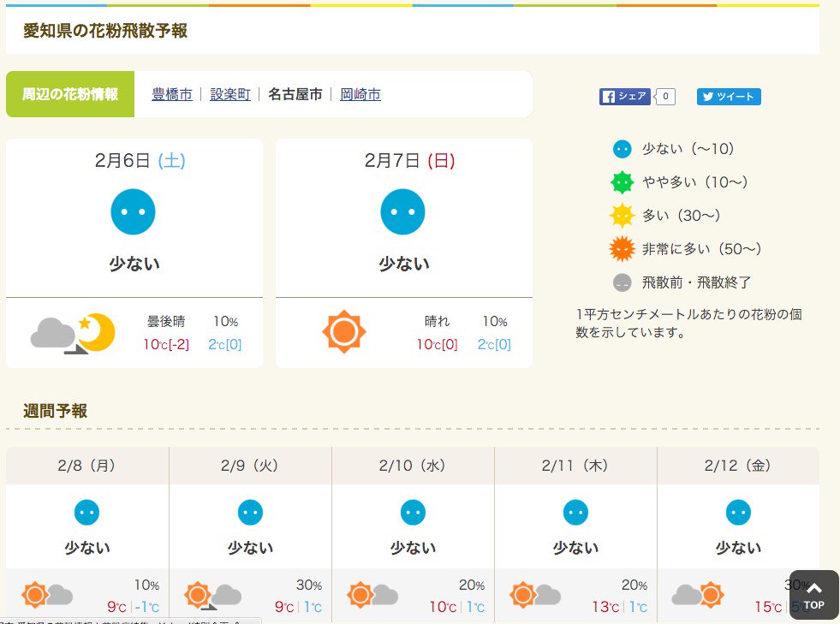Click the 飛散前・飛散終了 legend text
Image resolution: width=840 pixels, height=624 pixels.
696,282
